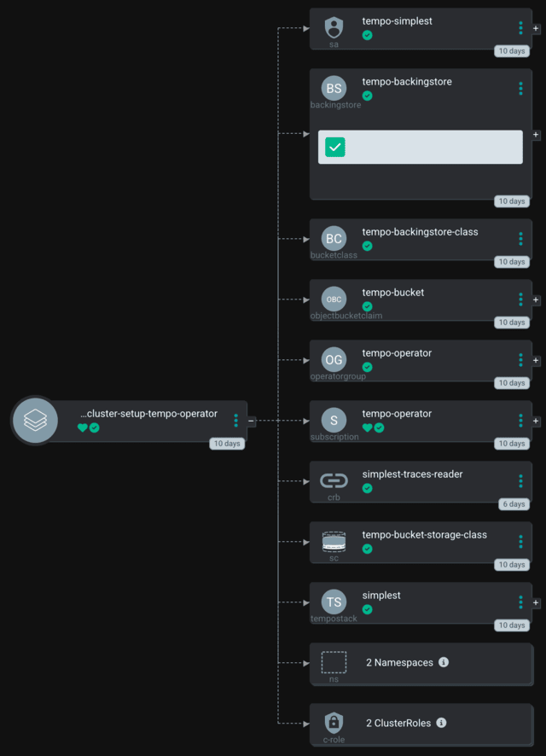The height and width of the screenshot is (756, 546).
Task: Open the kebab menu on tempo-backingstore
Action: point(520,88)
